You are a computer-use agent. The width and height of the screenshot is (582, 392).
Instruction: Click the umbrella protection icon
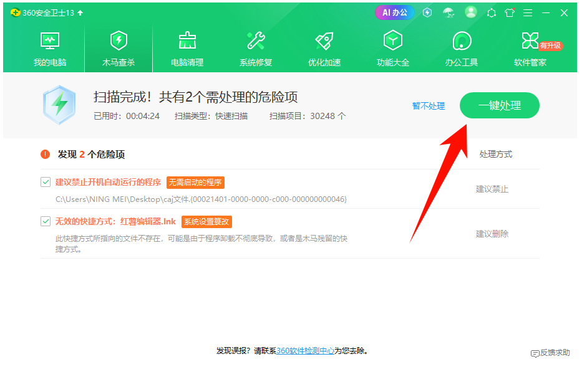coord(448,12)
